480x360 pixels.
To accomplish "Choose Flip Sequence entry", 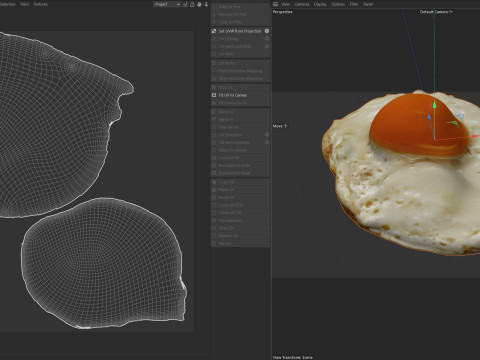I will pyautogui.click(x=240, y=220).
